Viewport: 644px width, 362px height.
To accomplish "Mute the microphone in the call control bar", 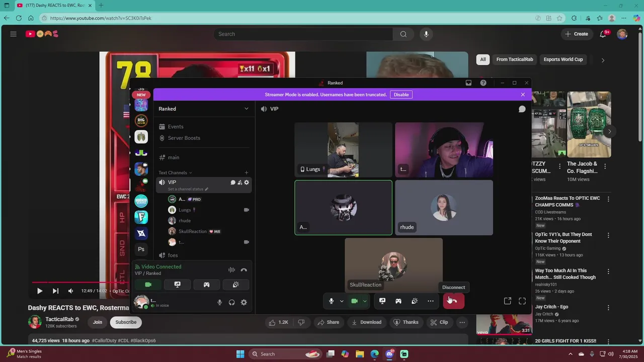I will click(x=331, y=301).
